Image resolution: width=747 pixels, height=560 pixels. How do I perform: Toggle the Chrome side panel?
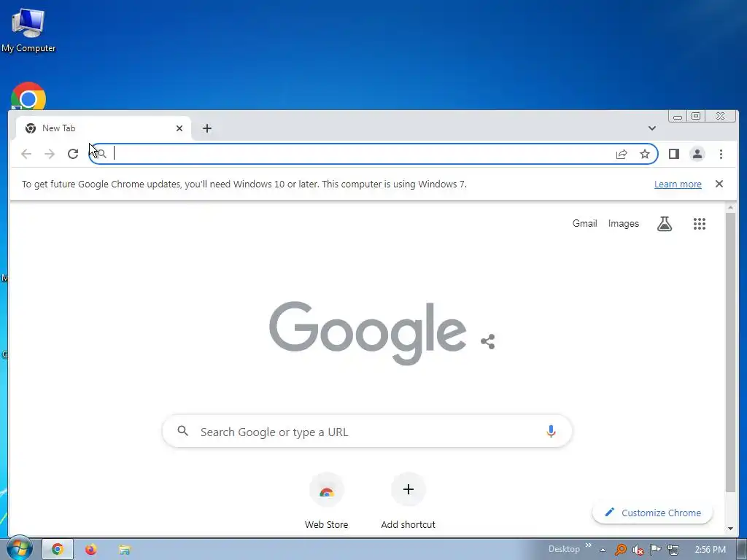click(673, 154)
